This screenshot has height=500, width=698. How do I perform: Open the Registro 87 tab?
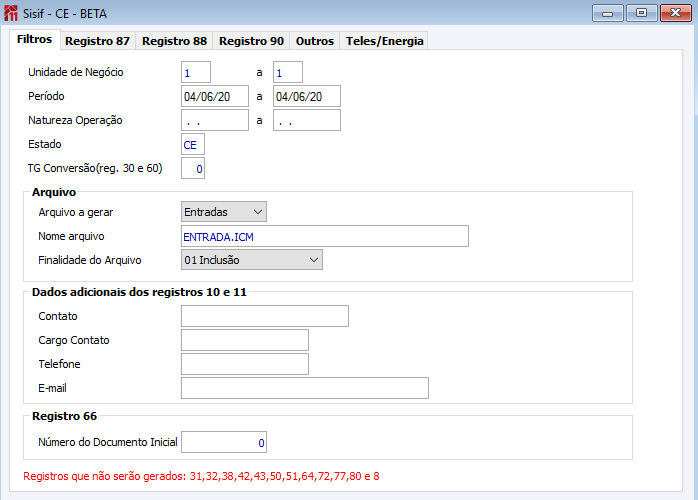point(97,41)
